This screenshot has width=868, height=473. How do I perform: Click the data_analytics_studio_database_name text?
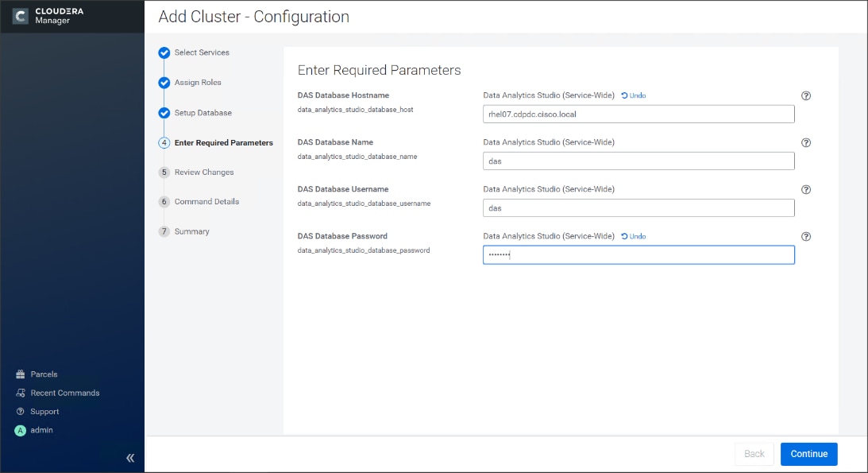point(357,157)
